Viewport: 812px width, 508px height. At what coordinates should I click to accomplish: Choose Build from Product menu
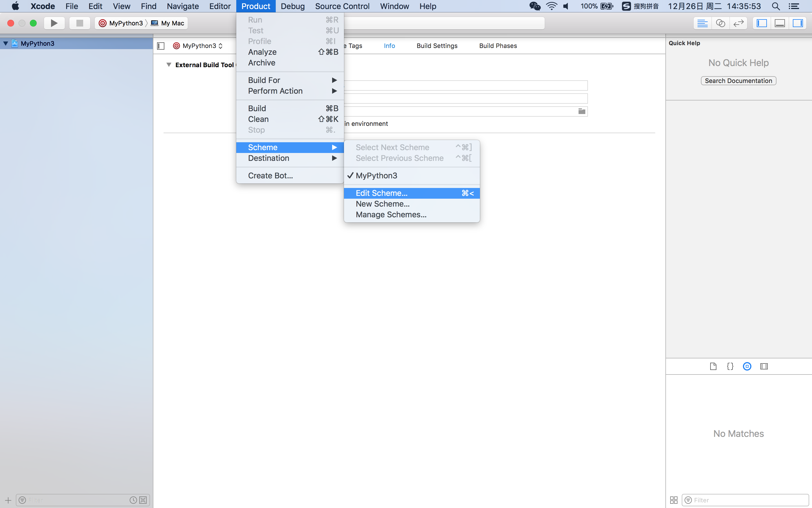(x=290, y=108)
